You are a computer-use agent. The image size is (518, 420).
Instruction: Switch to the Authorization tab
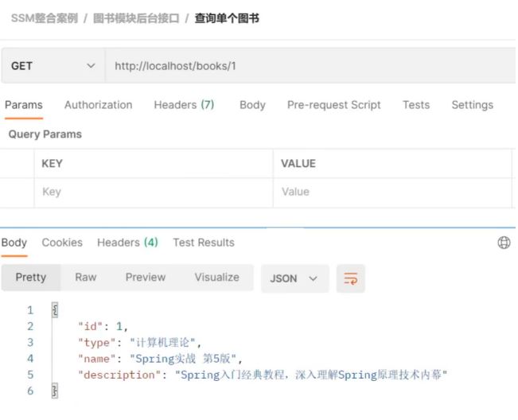coord(98,105)
